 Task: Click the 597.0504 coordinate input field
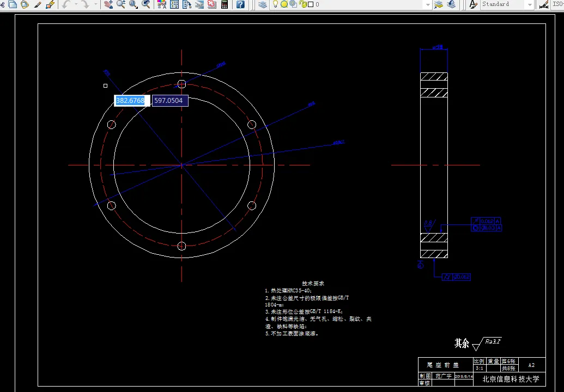tap(170, 101)
